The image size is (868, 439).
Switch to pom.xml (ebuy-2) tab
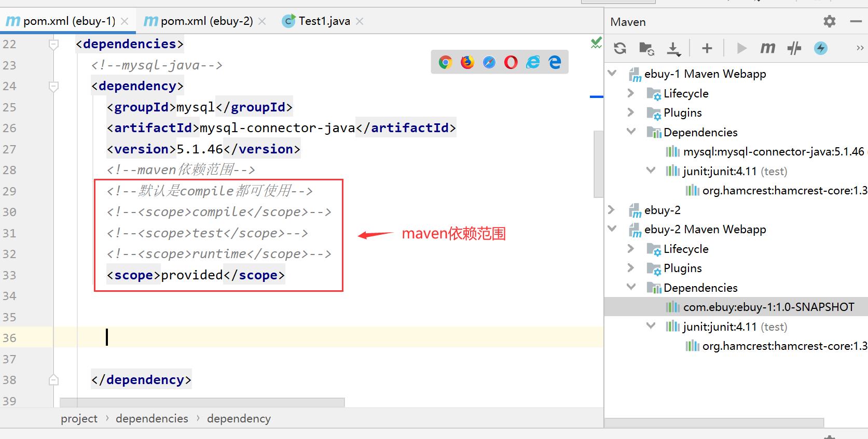click(x=204, y=21)
